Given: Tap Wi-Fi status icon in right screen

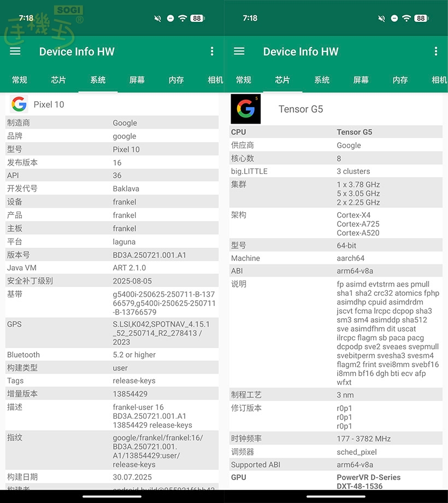Looking at the screenshot, I should click(x=406, y=18).
